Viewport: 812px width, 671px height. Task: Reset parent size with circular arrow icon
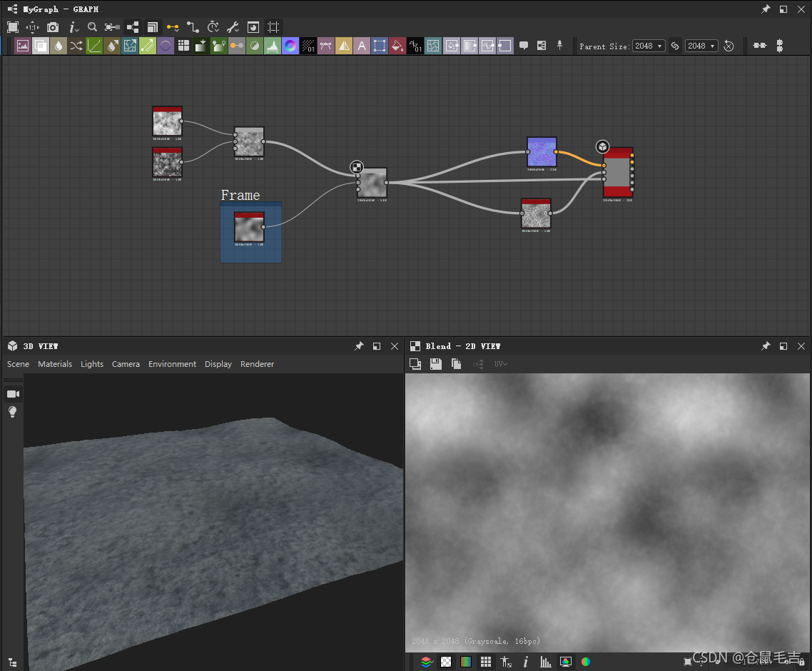729,46
